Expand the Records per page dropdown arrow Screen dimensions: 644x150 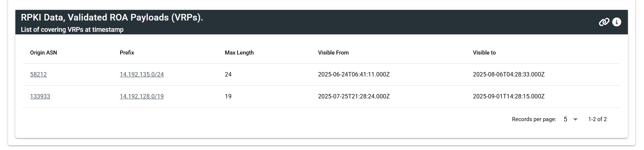(575, 119)
